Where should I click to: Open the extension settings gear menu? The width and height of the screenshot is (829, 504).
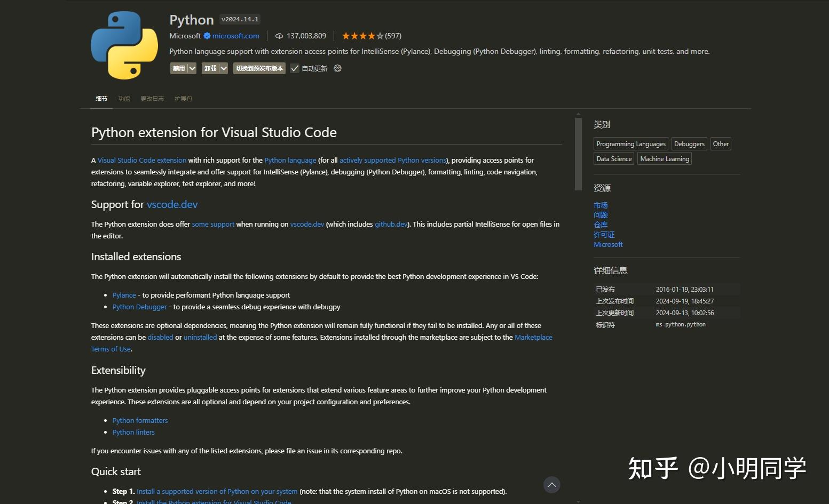point(337,68)
